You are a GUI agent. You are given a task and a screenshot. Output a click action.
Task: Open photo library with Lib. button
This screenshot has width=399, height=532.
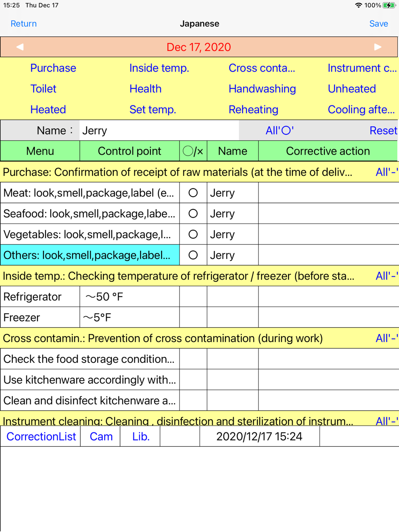coord(140,436)
